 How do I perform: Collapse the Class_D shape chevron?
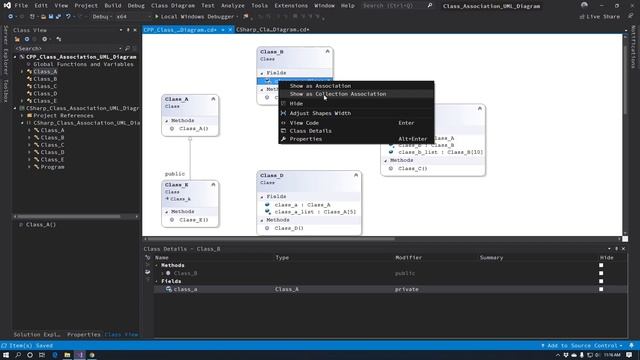point(356,175)
